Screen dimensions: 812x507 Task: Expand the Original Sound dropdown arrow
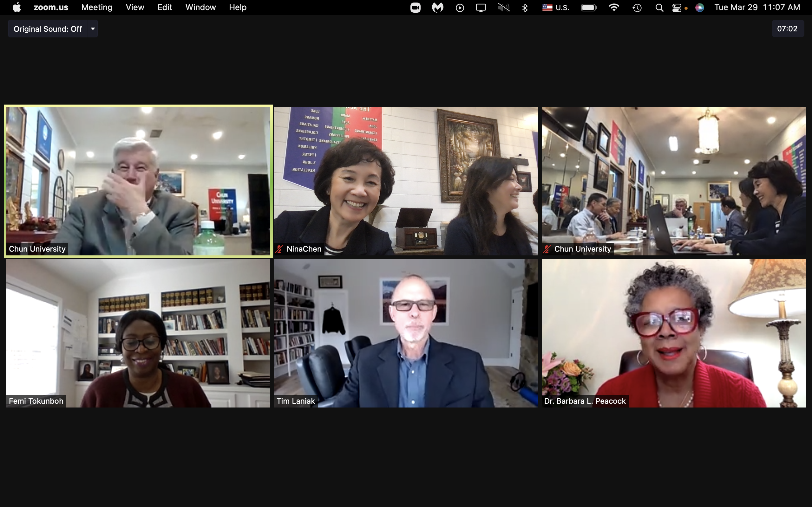[x=93, y=29]
